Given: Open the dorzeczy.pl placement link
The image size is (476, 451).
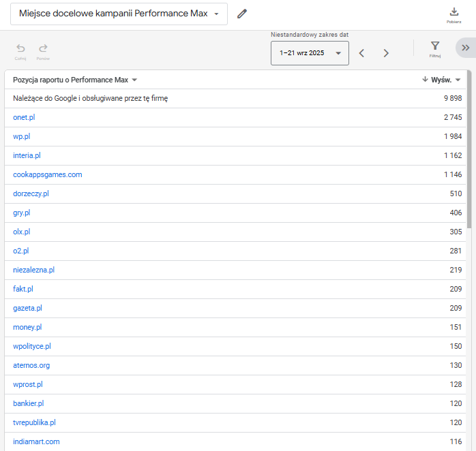Looking at the screenshot, I should [31, 193].
